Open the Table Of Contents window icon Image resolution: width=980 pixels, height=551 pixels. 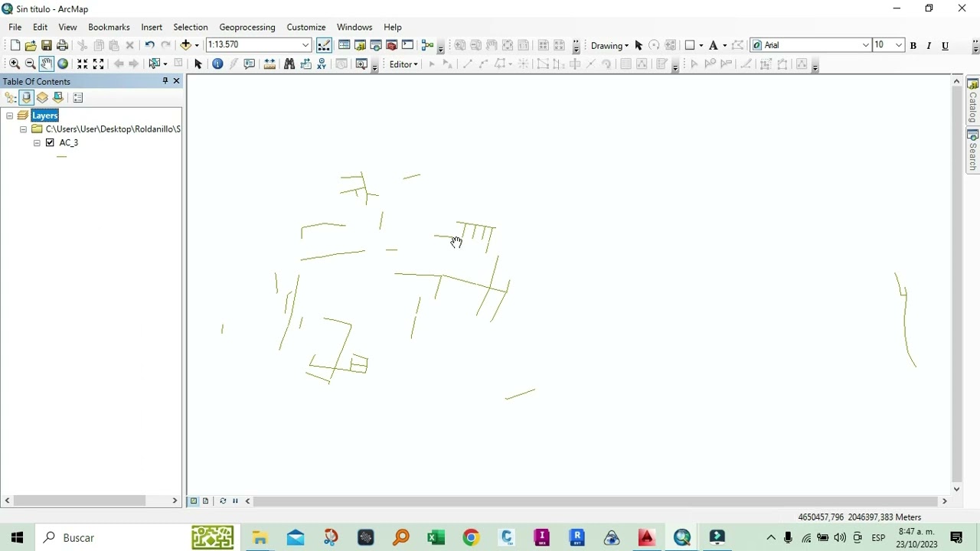coord(345,45)
